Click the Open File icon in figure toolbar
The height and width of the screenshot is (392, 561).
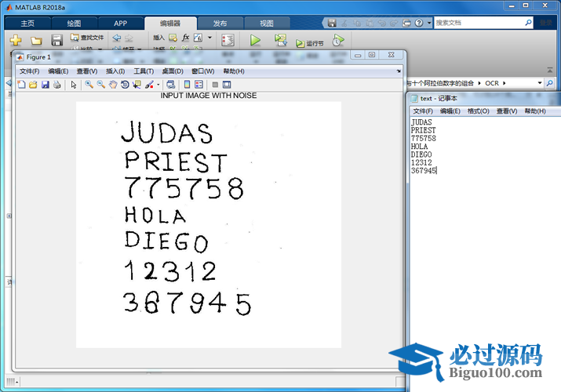[x=33, y=85]
